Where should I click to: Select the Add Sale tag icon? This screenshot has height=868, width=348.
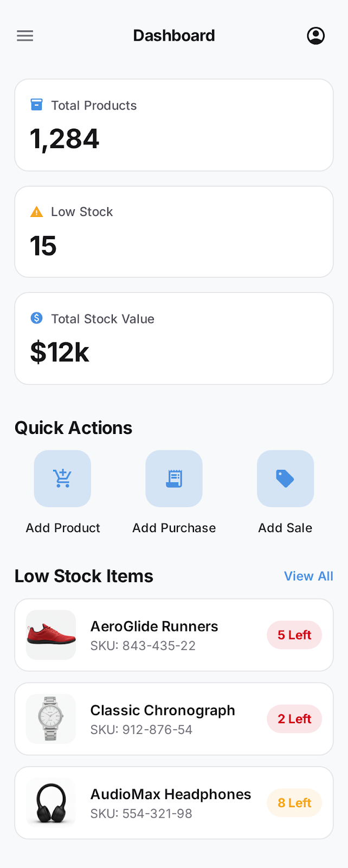tap(285, 478)
